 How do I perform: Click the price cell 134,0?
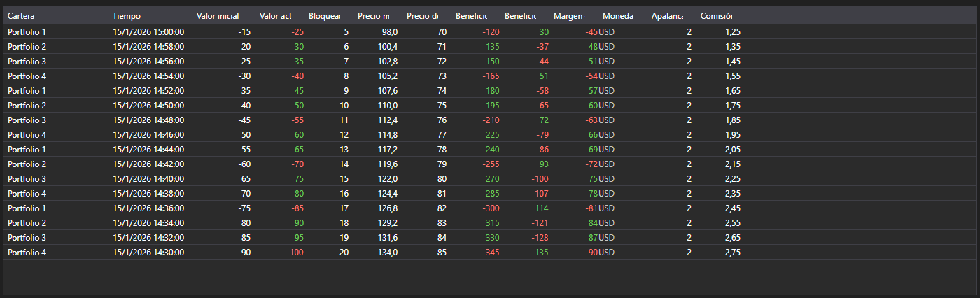377,253
